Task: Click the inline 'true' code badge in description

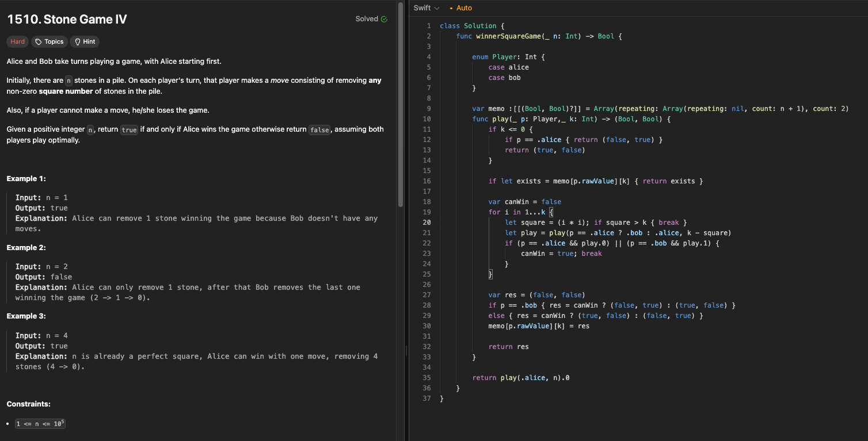Action: coord(129,130)
